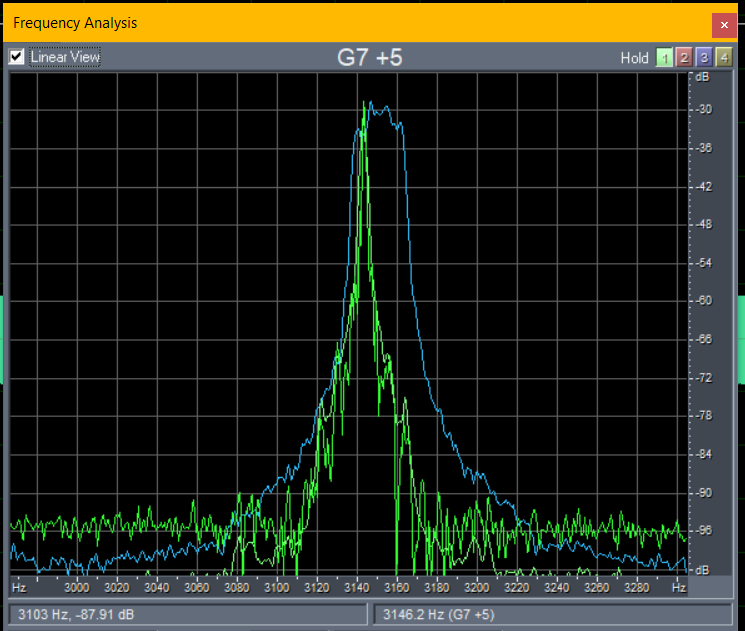Click the dB unit label atop scale
Image resolution: width=745 pixels, height=631 pixels.
703,77
